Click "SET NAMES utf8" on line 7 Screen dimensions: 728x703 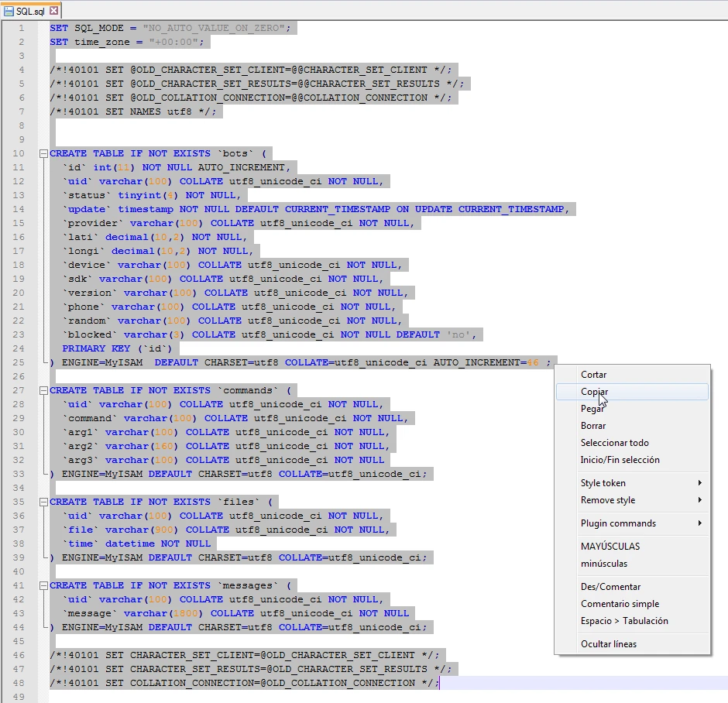[x=149, y=111]
